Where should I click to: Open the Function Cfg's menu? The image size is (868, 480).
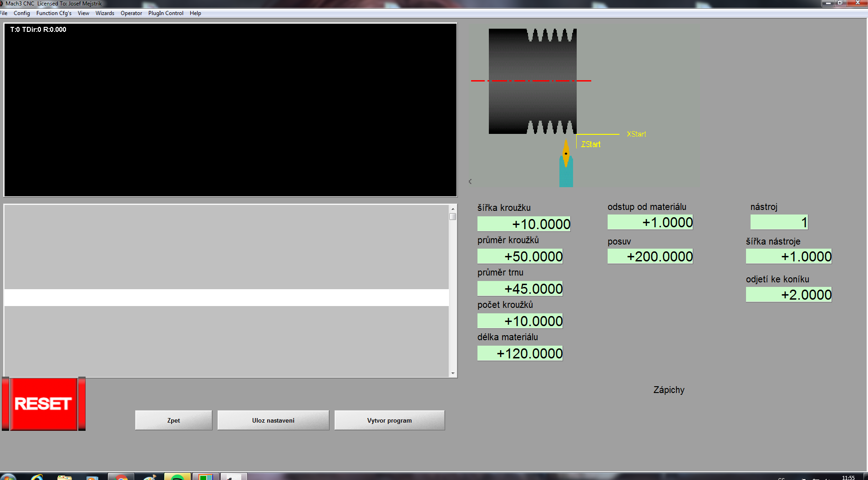(x=54, y=13)
